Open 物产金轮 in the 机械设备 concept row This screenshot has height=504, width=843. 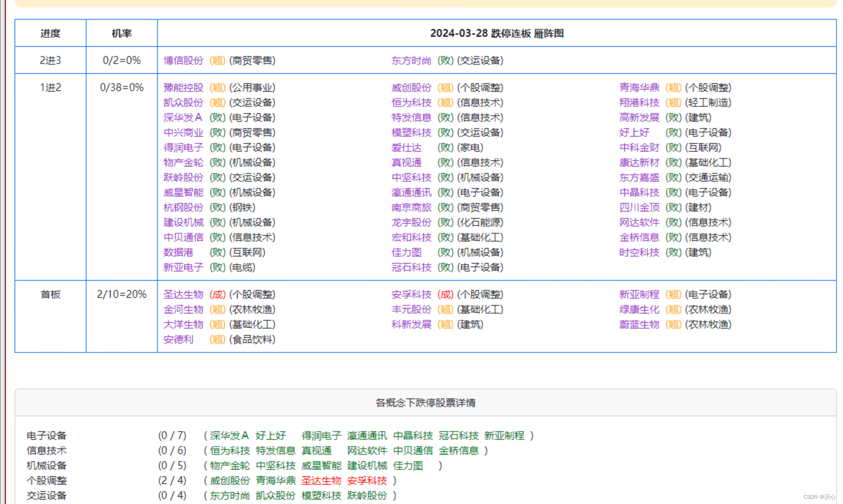pos(230,465)
